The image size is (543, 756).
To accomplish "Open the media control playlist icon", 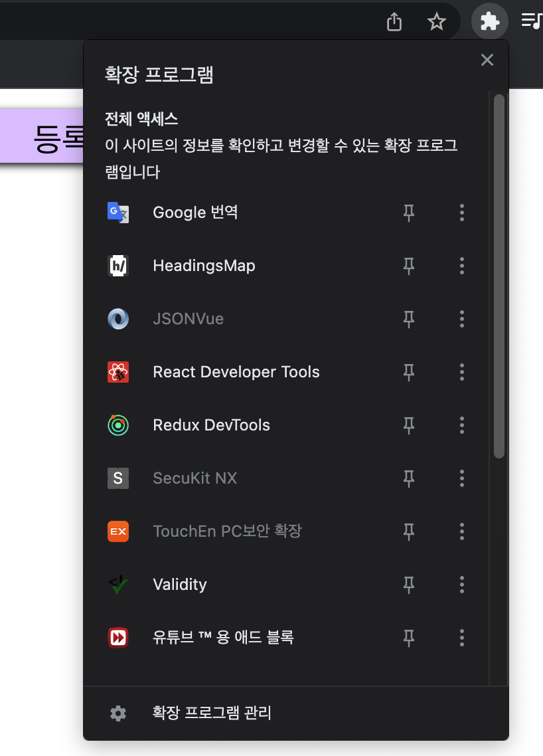I will [x=532, y=21].
